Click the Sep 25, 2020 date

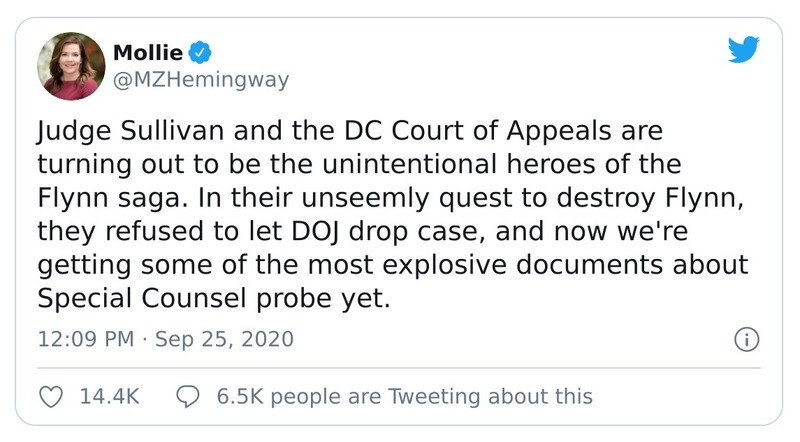[x=224, y=339]
